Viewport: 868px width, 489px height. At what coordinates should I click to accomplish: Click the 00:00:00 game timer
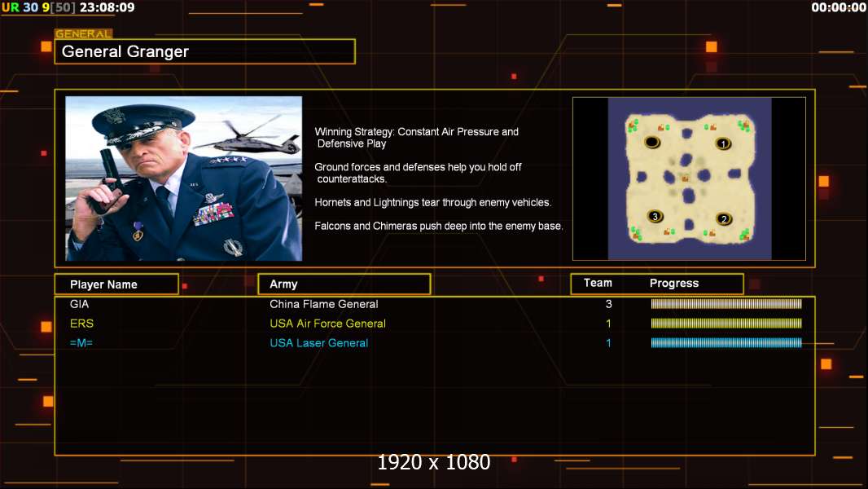[x=839, y=8]
